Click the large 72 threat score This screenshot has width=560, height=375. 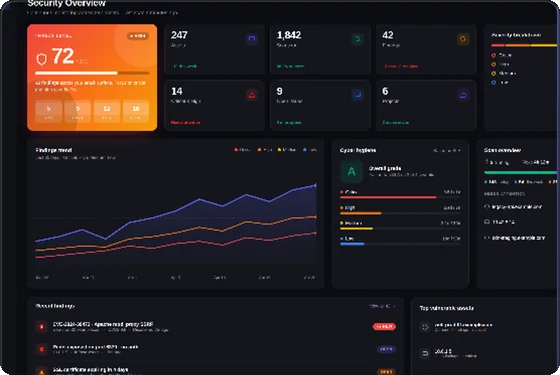tap(63, 56)
